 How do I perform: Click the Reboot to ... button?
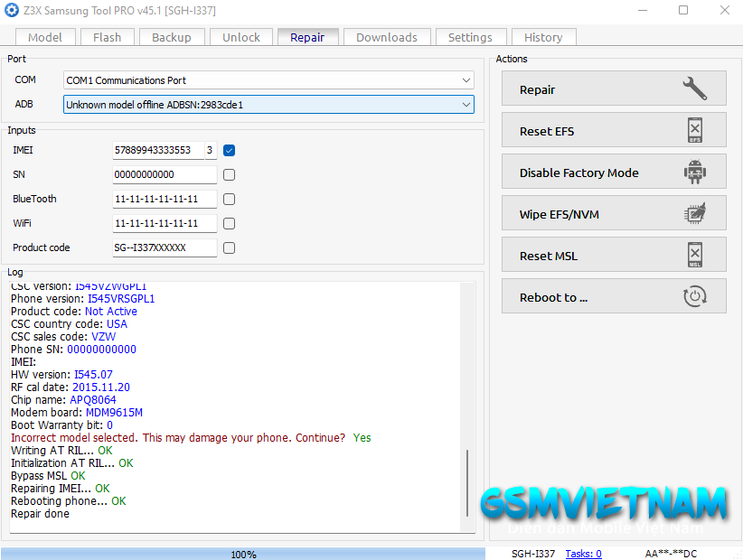tap(614, 296)
